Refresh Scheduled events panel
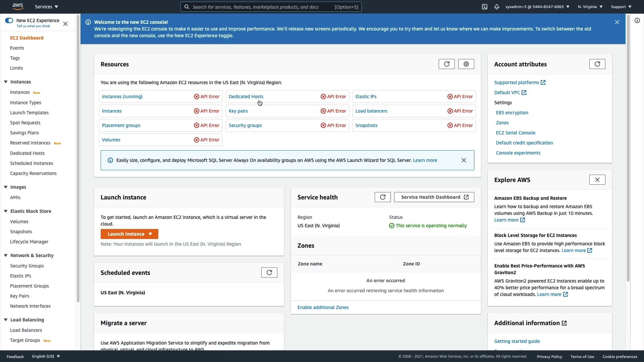The height and width of the screenshot is (362, 644). [269, 273]
